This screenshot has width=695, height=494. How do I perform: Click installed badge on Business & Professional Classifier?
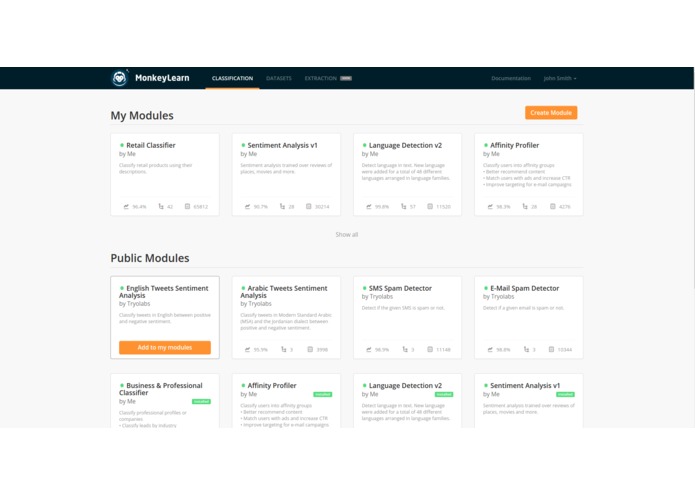(x=201, y=401)
